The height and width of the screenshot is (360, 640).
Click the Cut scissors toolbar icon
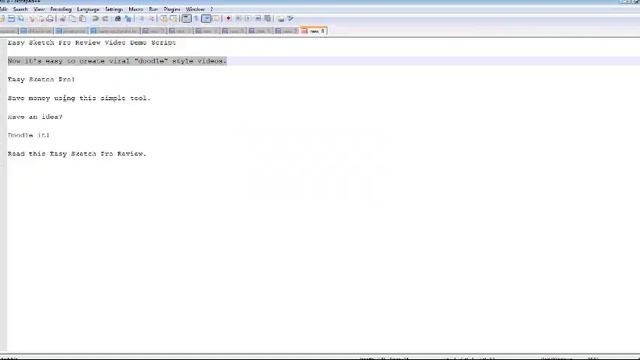point(62,19)
